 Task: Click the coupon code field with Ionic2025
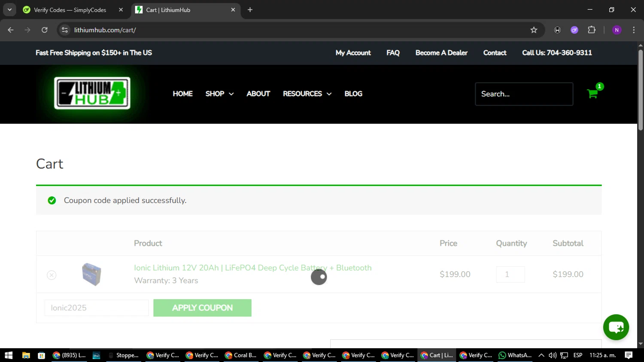[x=97, y=308]
